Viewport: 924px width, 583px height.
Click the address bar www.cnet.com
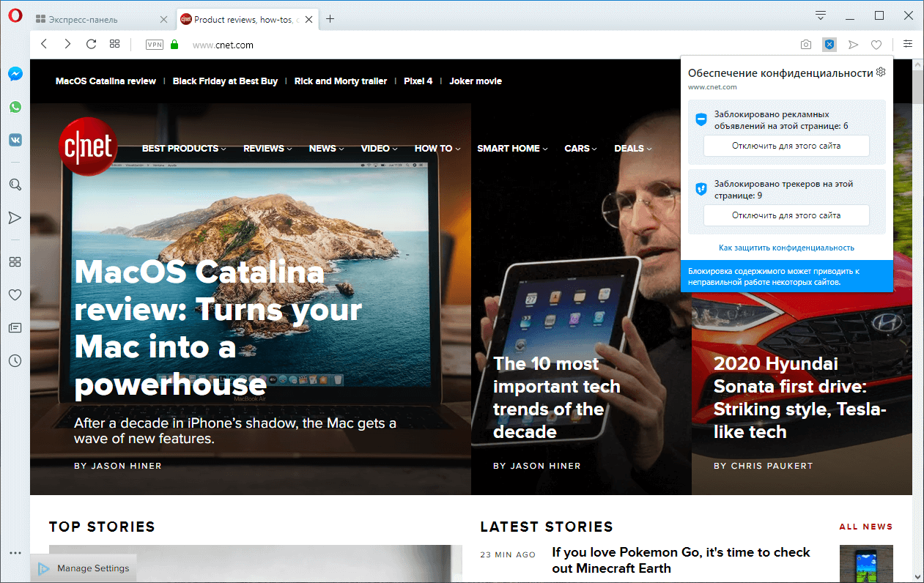click(x=223, y=45)
